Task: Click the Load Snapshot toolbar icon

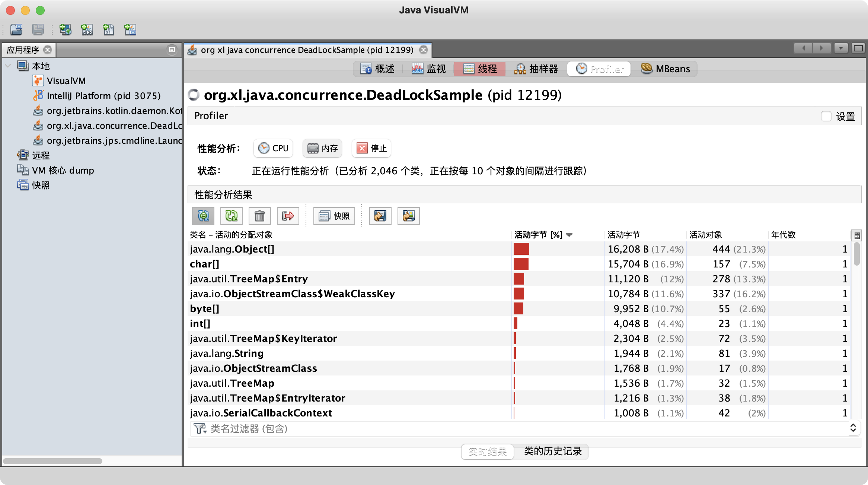Action: (16, 29)
